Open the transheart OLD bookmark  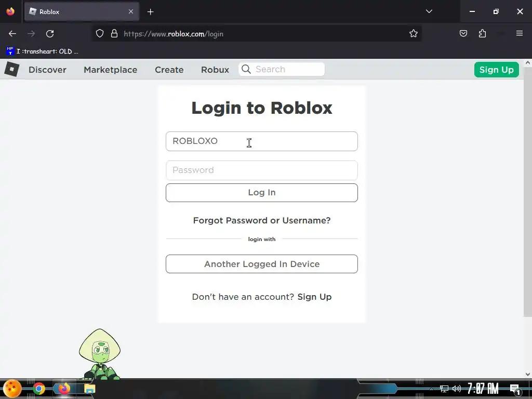pyautogui.click(x=42, y=51)
